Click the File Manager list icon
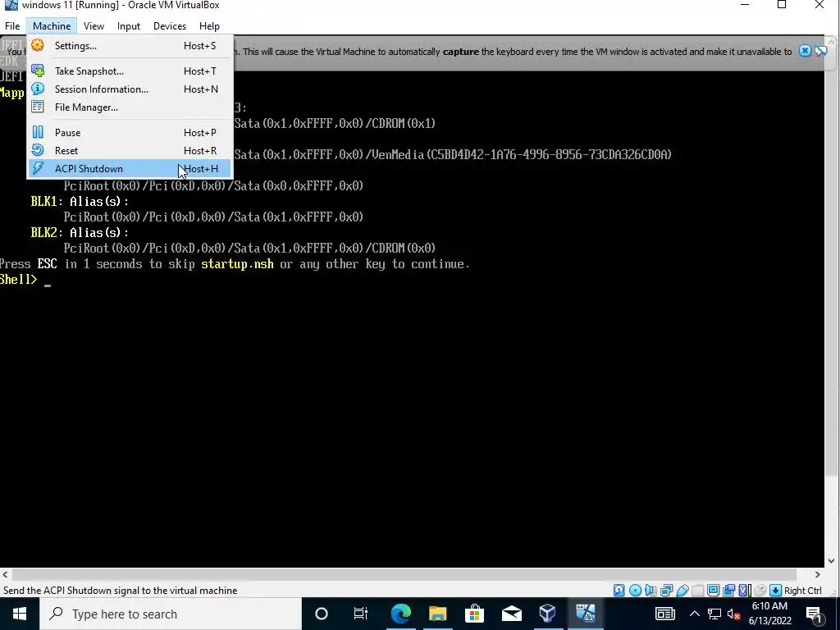840x630 pixels. coord(38,107)
